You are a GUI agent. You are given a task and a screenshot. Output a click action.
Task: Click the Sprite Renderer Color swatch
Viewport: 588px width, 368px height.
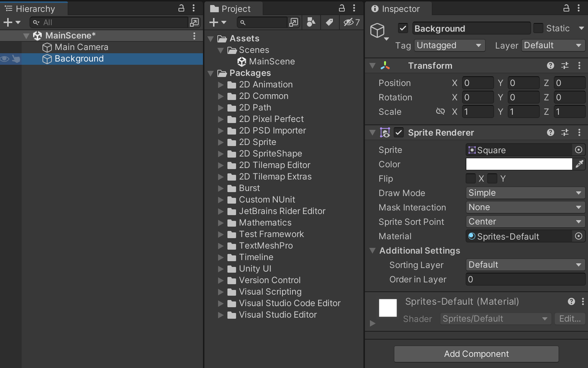(x=519, y=164)
